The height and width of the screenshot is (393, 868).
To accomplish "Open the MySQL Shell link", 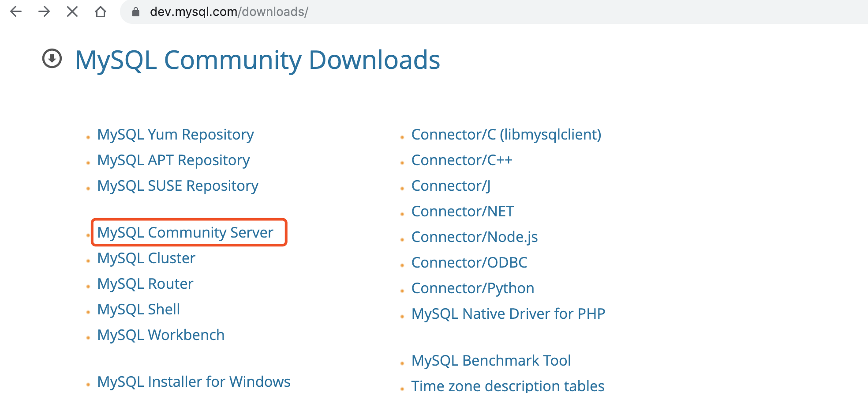I will (x=138, y=310).
